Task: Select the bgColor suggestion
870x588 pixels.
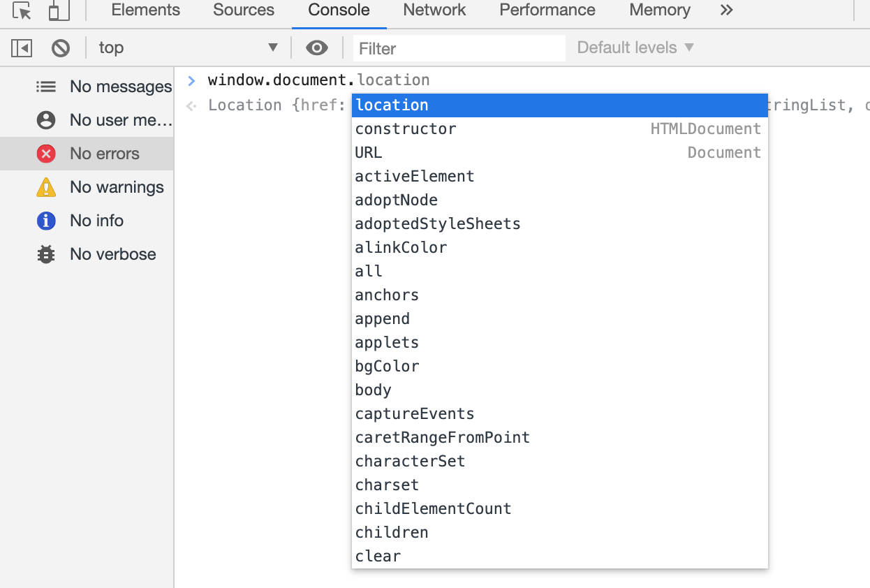Action: point(560,366)
